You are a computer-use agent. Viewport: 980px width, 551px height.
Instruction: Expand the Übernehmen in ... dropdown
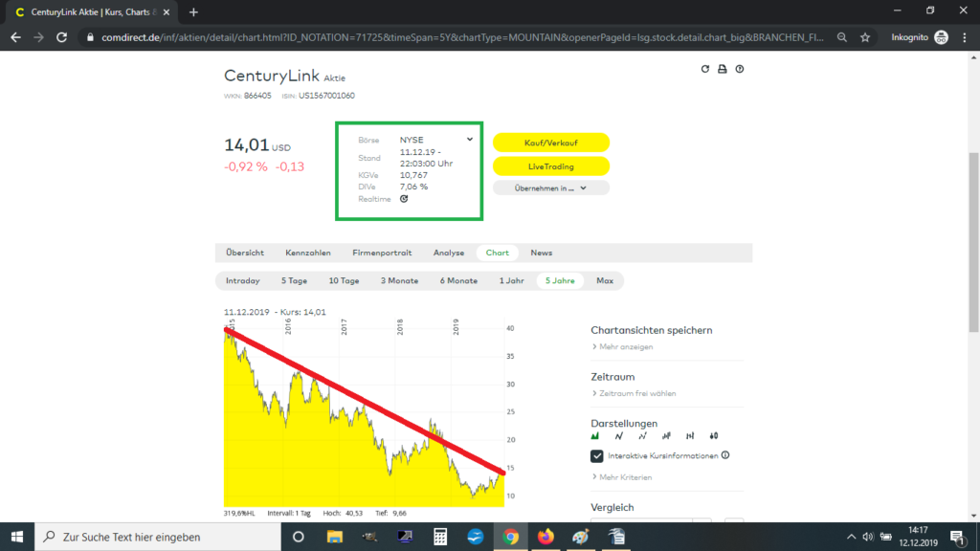[x=550, y=188]
